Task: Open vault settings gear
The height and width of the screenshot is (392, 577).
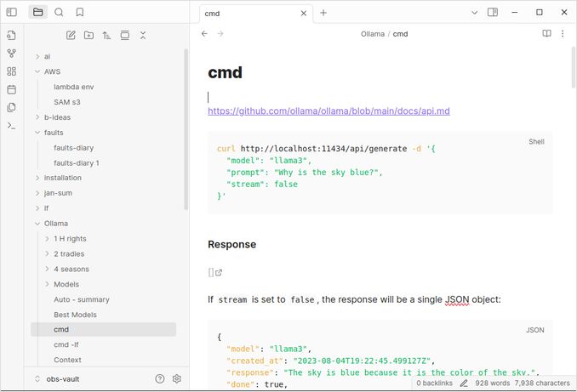Action: (177, 378)
